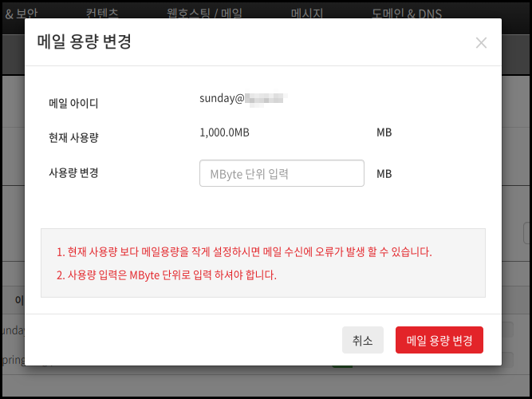Image resolution: width=532 pixels, height=399 pixels.
Task: Click the 사용량 변경 label
Action: coord(73,173)
